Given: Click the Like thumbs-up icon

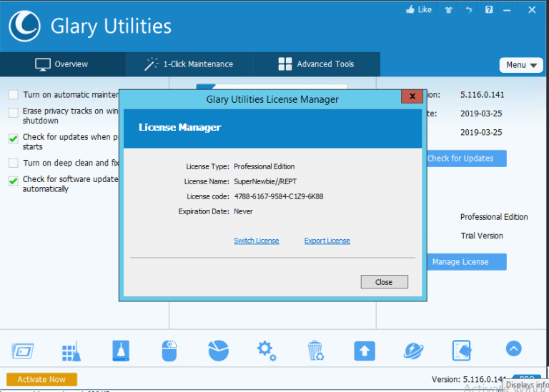Looking at the screenshot, I should point(410,9).
